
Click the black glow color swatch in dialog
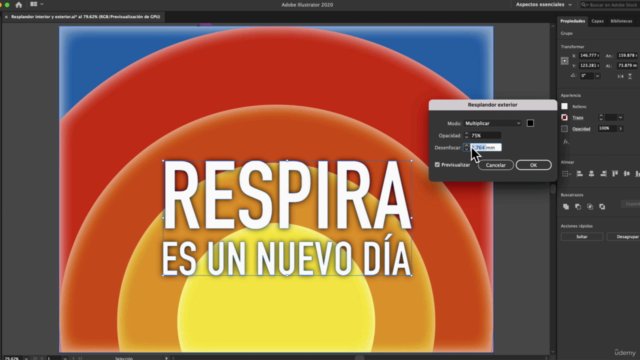(x=530, y=123)
